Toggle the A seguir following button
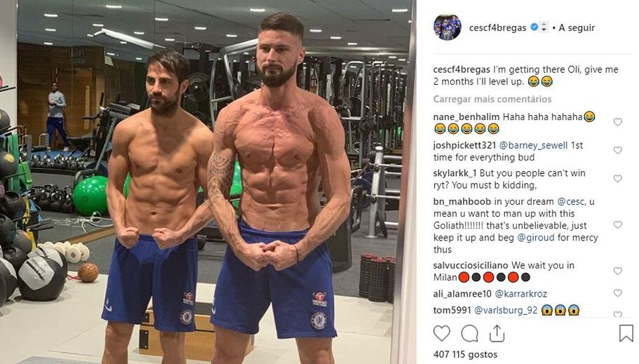 (x=577, y=28)
